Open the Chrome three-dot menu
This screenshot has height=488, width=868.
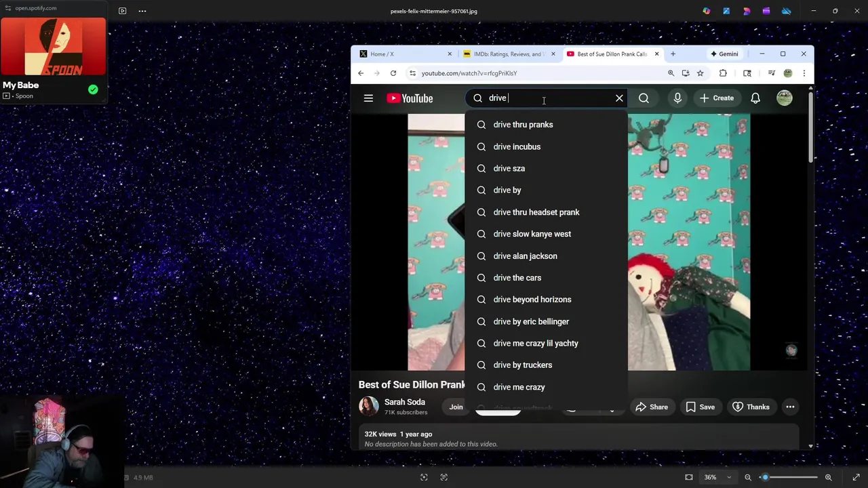[x=804, y=73]
